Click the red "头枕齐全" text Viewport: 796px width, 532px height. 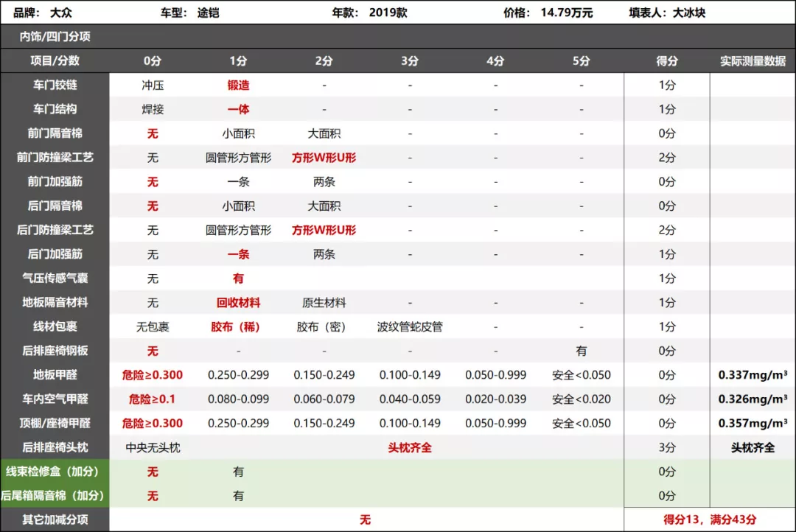pos(410,447)
